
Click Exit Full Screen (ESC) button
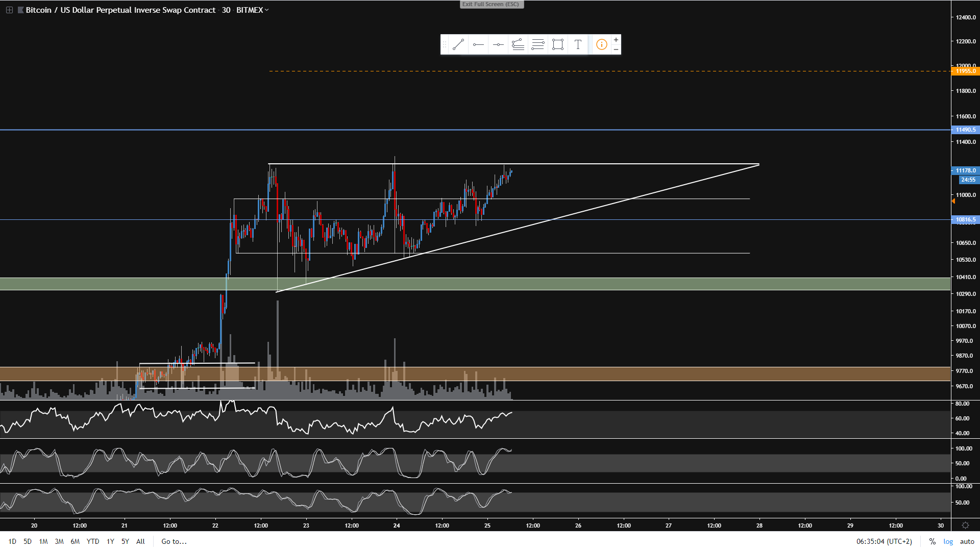click(491, 4)
